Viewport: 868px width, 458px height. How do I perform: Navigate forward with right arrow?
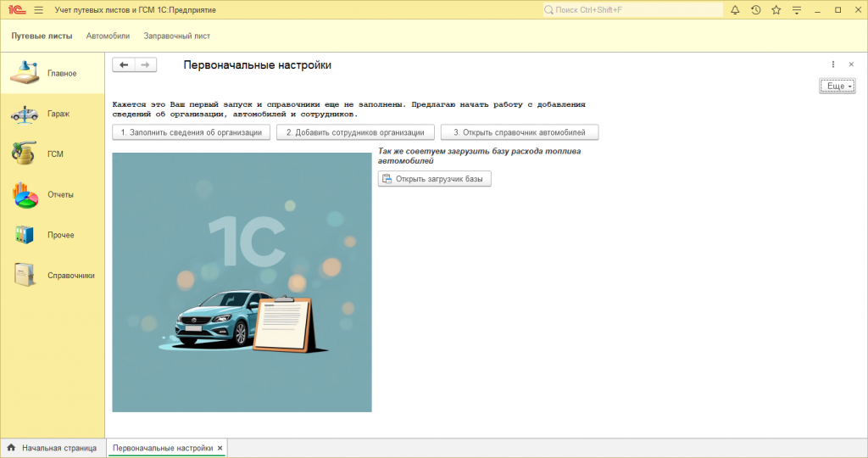coord(146,64)
